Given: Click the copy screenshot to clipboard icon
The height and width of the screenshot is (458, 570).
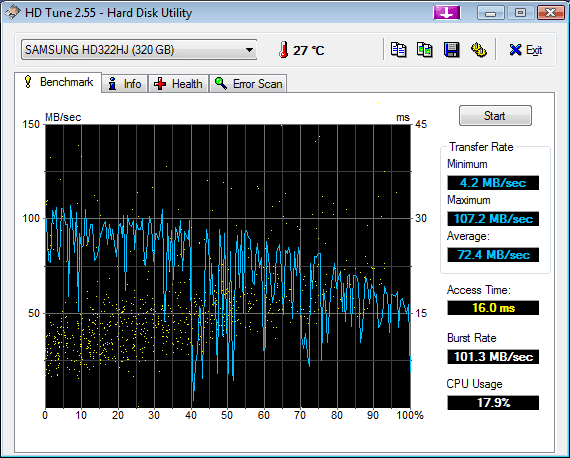Looking at the screenshot, I should [x=425, y=50].
